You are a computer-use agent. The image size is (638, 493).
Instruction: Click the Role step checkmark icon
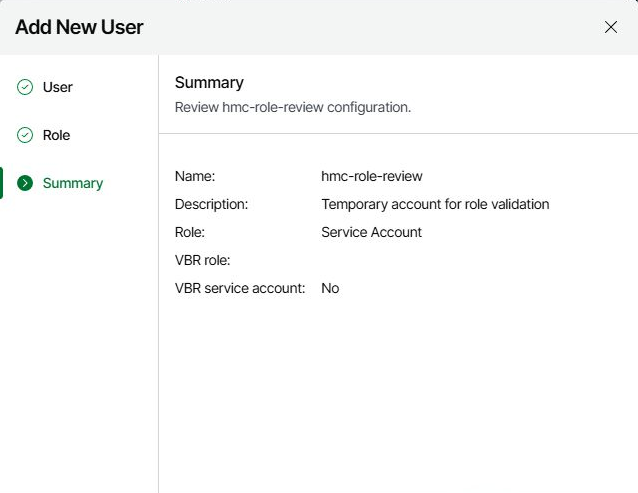point(25,135)
